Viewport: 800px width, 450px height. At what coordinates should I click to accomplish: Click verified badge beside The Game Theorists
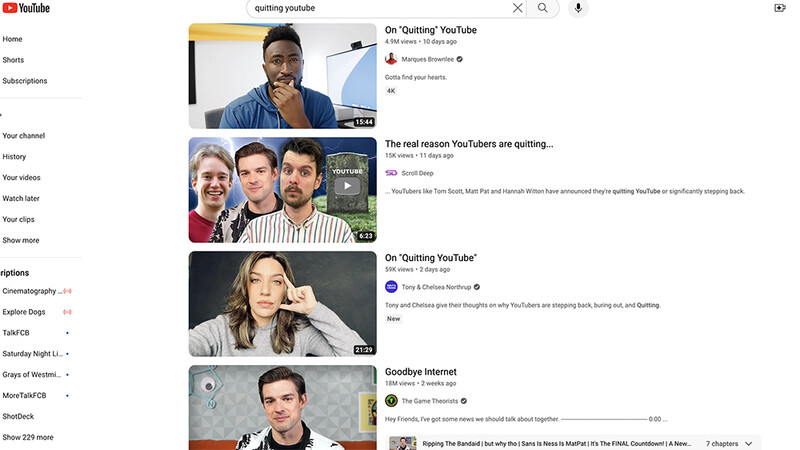click(x=464, y=401)
